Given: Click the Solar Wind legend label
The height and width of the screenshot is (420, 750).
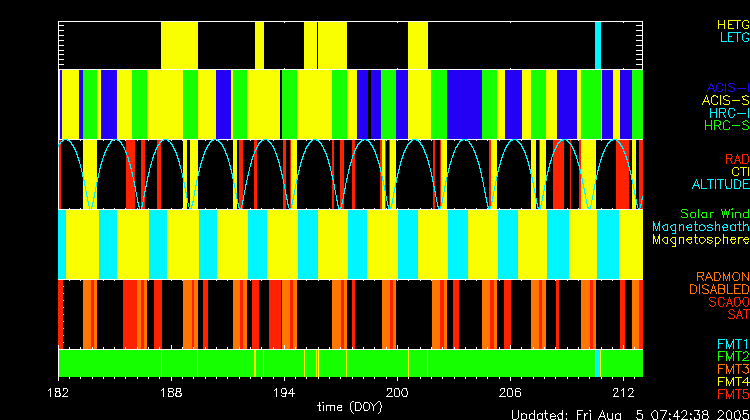Looking at the screenshot, I should coord(714,214).
